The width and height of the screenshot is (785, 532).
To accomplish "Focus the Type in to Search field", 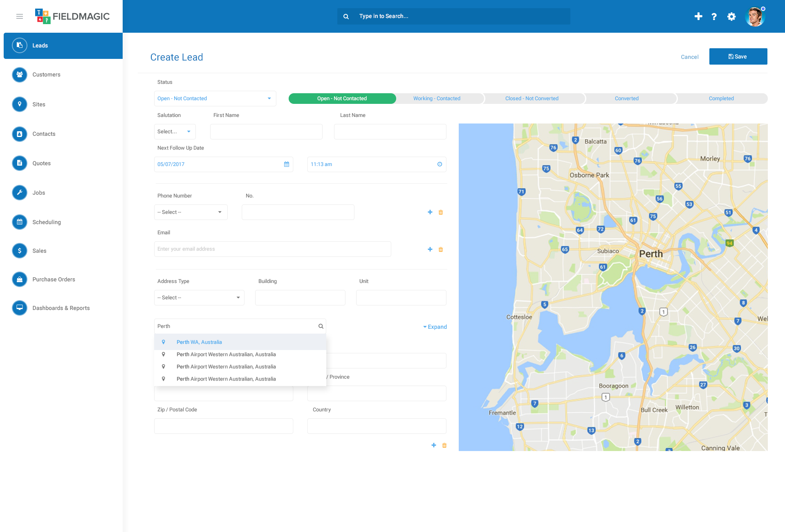I will coord(454,16).
